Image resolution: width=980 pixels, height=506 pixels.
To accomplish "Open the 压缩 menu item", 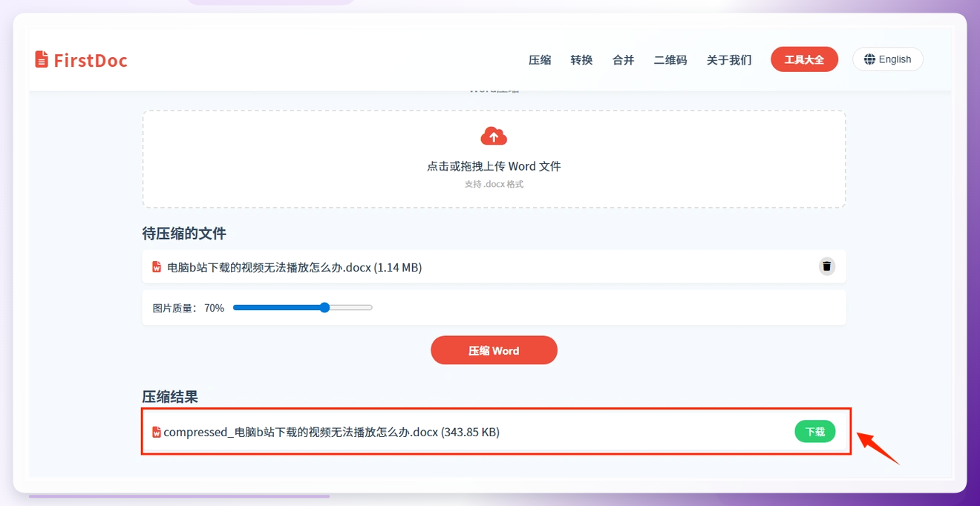I will coord(540,60).
